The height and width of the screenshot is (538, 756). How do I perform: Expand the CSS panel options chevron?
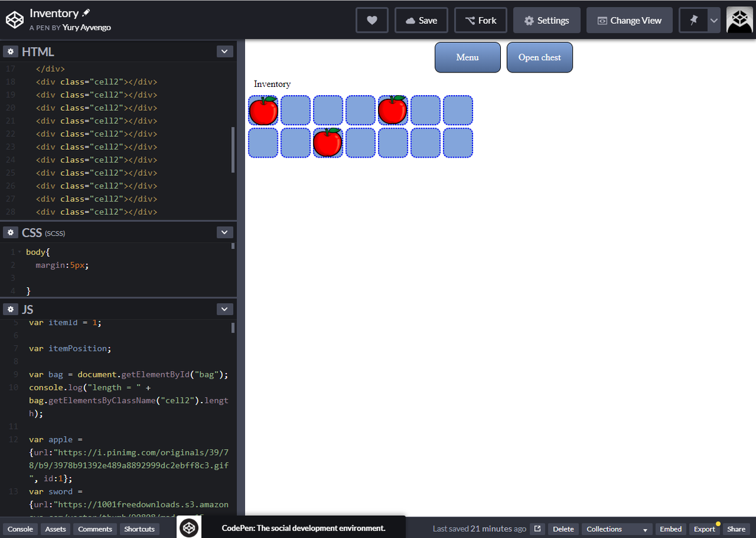(225, 232)
